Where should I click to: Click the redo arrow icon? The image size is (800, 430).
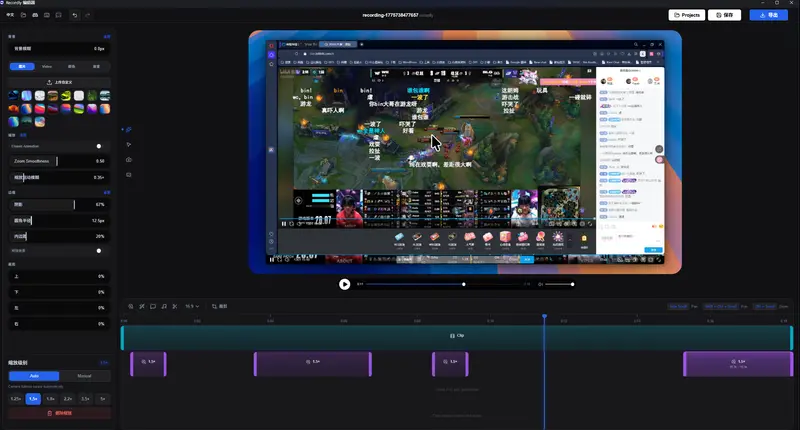pyautogui.click(x=88, y=16)
